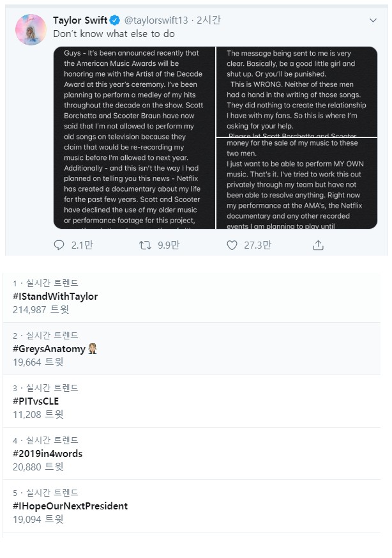Image resolution: width=392 pixels, height=558 pixels.
Task: Expand the tweet options chevron
Action: pyautogui.click(x=373, y=20)
